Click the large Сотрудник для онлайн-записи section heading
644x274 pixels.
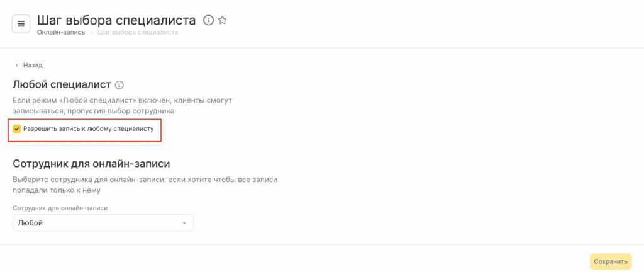coord(91,164)
